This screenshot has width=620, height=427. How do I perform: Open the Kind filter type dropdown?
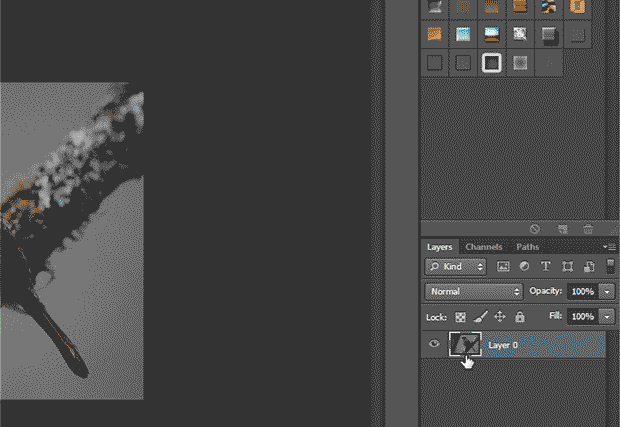(456, 266)
